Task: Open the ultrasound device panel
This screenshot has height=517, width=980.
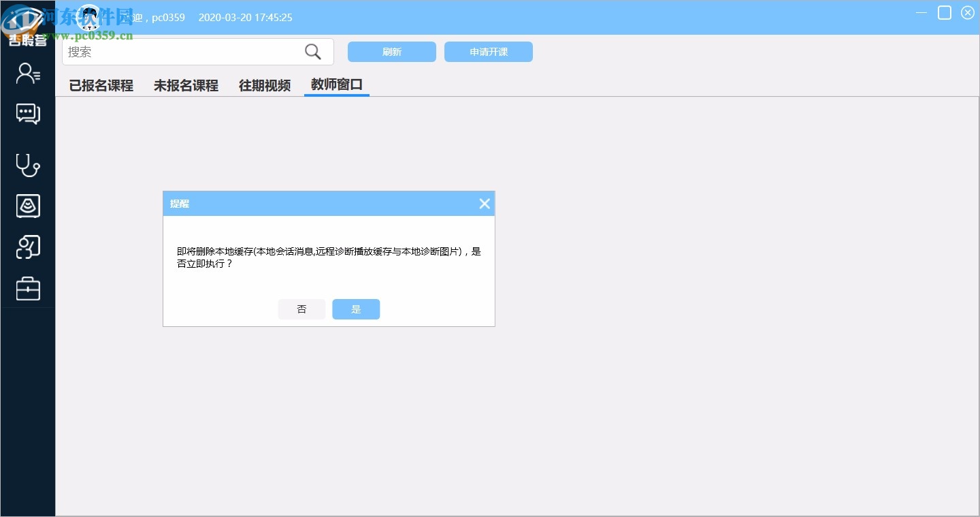Action: tap(27, 206)
